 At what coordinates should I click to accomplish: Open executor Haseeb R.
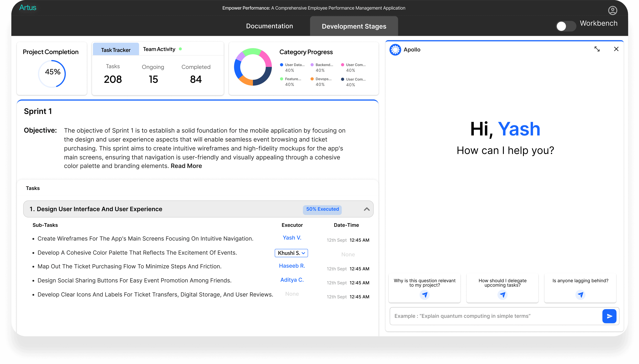[x=292, y=266]
